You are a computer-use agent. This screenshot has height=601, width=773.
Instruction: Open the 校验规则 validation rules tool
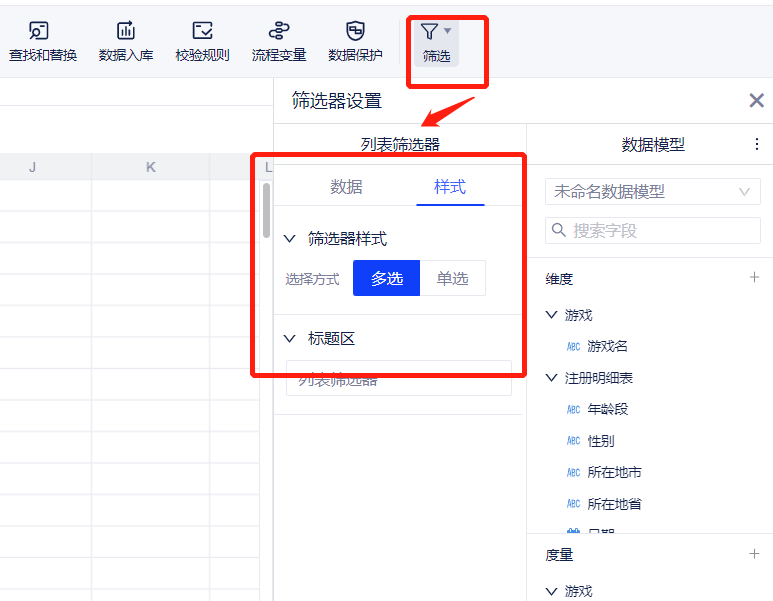(202, 31)
